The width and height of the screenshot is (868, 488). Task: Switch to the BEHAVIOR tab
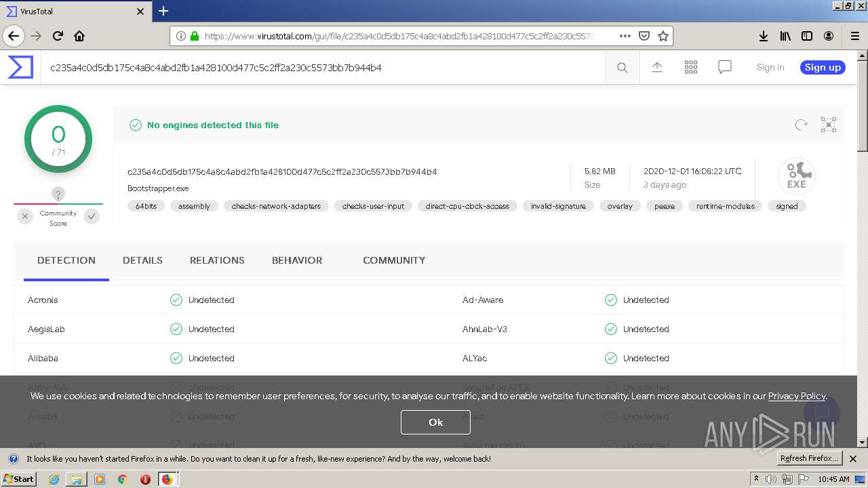coord(297,260)
